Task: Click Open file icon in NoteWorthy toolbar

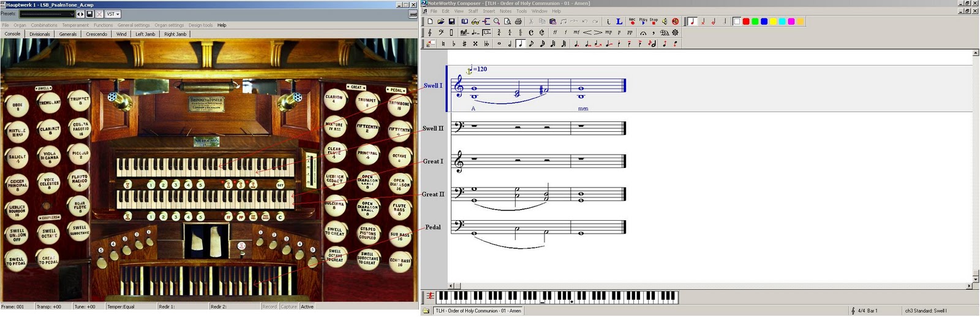Action: click(x=441, y=21)
